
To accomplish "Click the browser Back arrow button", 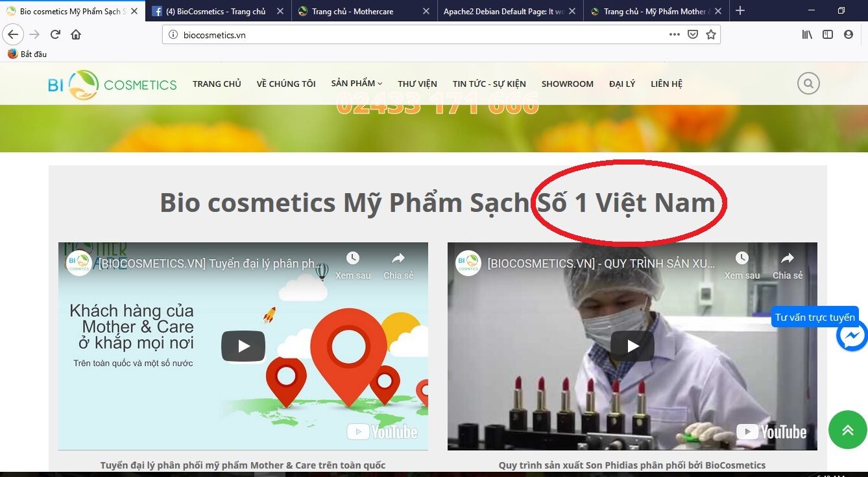I will (13, 35).
